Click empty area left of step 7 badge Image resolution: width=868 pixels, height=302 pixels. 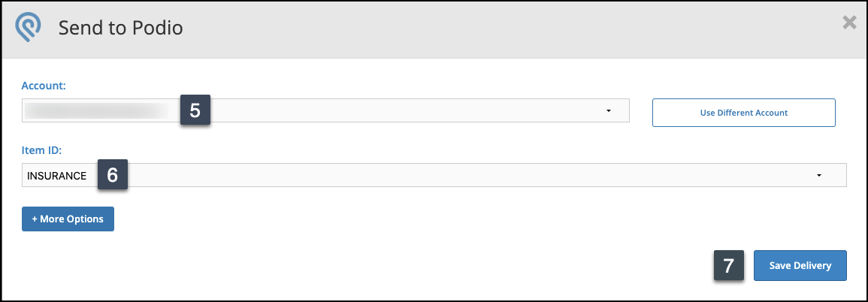tap(526, 266)
